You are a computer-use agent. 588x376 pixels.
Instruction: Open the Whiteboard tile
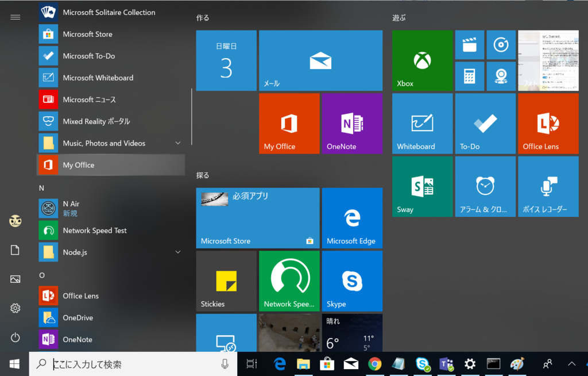click(x=422, y=124)
